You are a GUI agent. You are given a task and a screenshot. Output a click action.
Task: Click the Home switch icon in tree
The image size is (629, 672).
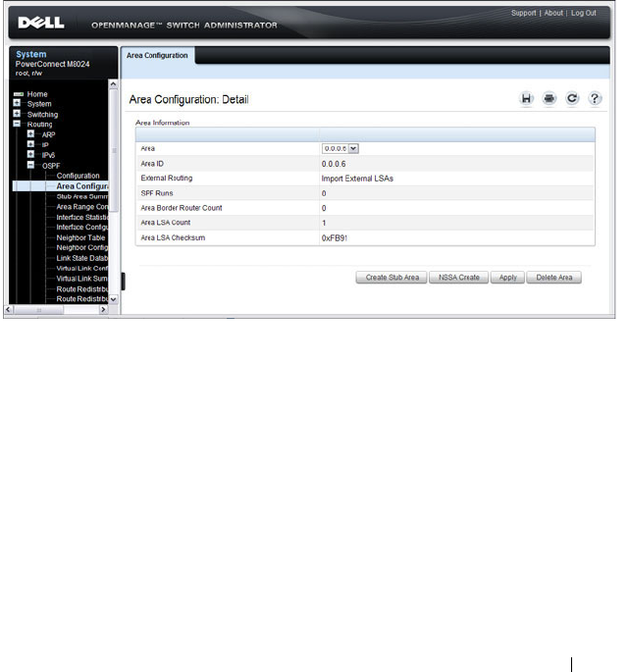coord(18,94)
